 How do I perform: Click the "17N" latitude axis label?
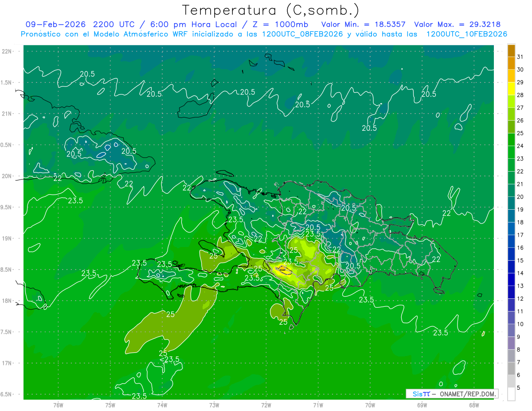coord(7,363)
